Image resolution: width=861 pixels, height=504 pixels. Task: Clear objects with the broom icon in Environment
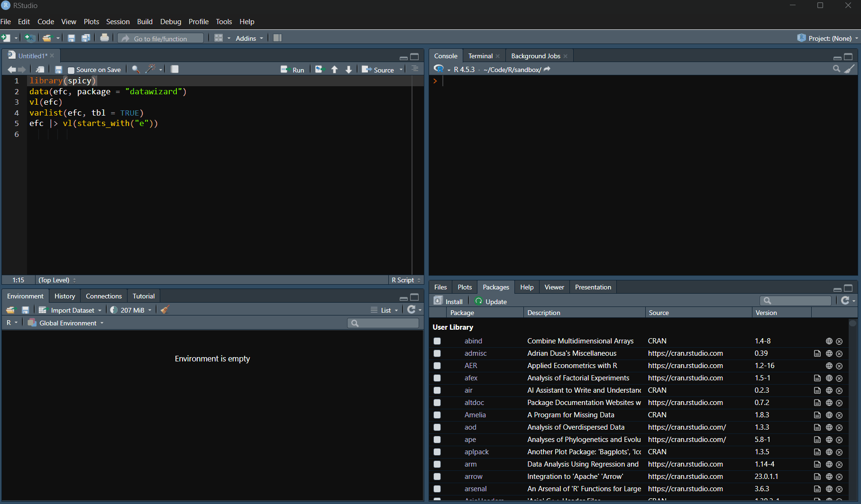click(165, 310)
